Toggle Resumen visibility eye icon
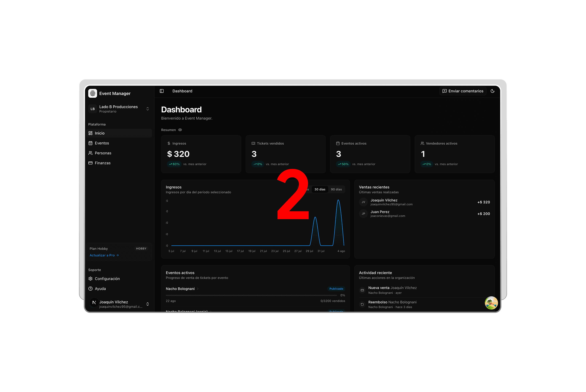Screen dimensions: 586x392 point(180,130)
